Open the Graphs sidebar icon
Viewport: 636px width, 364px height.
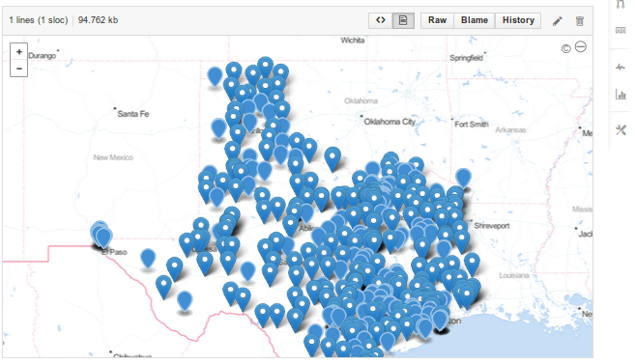621,95
